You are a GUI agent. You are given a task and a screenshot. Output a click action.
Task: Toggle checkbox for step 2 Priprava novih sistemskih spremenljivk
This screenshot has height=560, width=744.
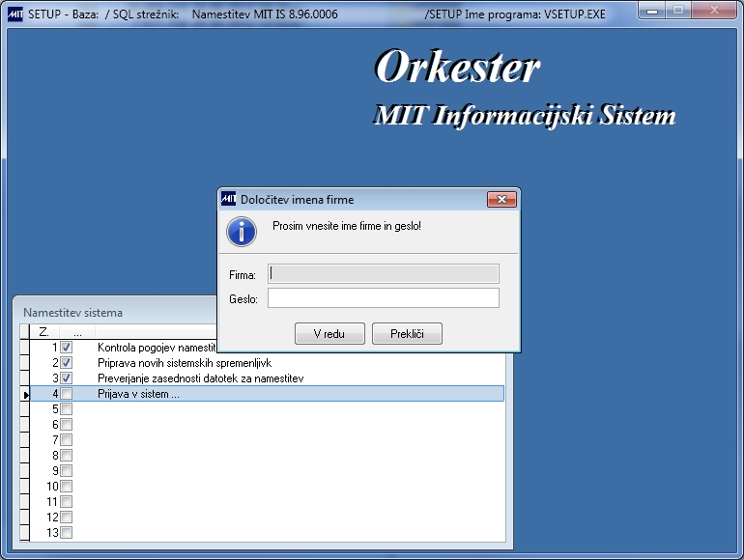[67, 363]
